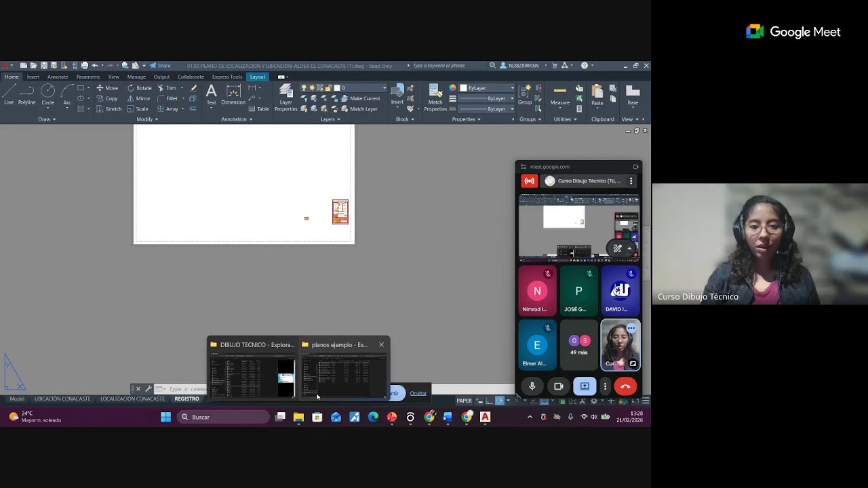Switch to UBICACIÓN CONACASTE layout tab
Viewport: 868px width, 488px height.
pyautogui.click(x=62, y=399)
